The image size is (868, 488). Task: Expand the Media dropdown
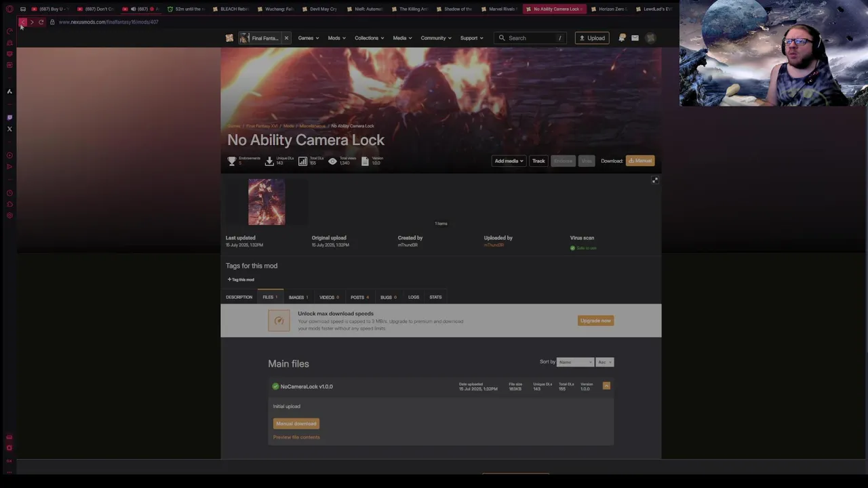click(402, 38)
